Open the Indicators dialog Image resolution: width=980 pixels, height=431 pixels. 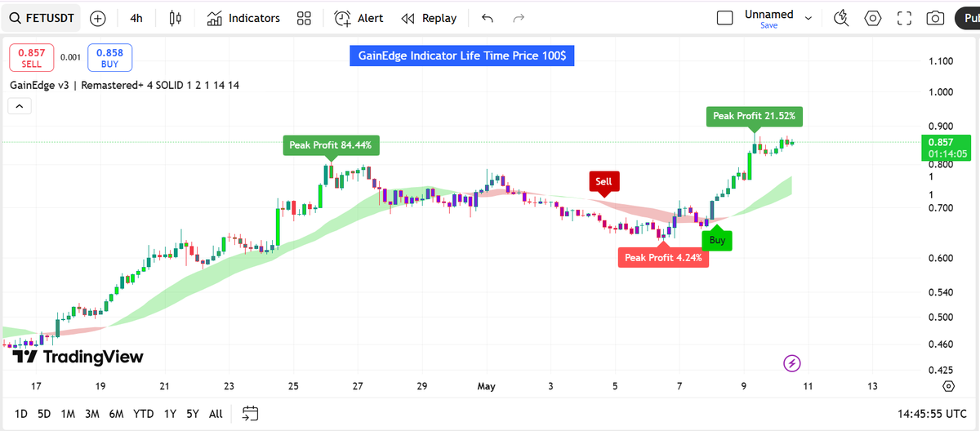point(243,18)
